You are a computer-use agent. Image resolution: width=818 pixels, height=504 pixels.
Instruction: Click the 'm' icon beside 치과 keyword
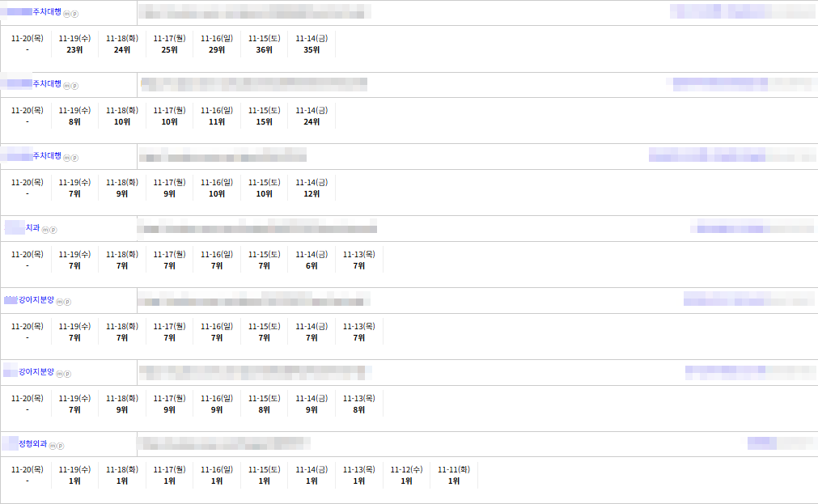pos(45,230)
